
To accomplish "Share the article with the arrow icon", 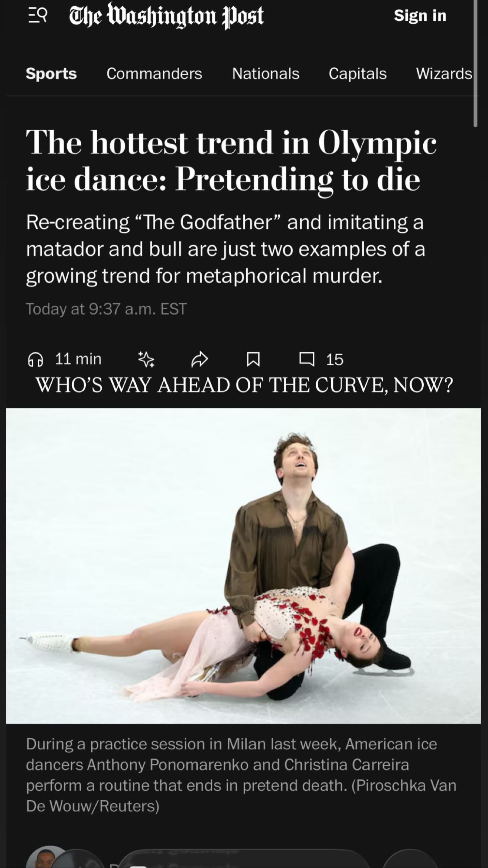I will tap(200, 359).
